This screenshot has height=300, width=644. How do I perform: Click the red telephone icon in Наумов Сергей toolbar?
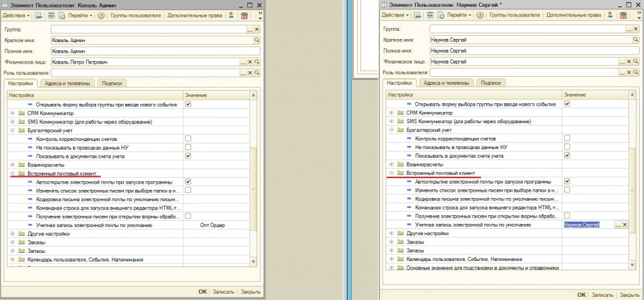[x=623, y=16]
